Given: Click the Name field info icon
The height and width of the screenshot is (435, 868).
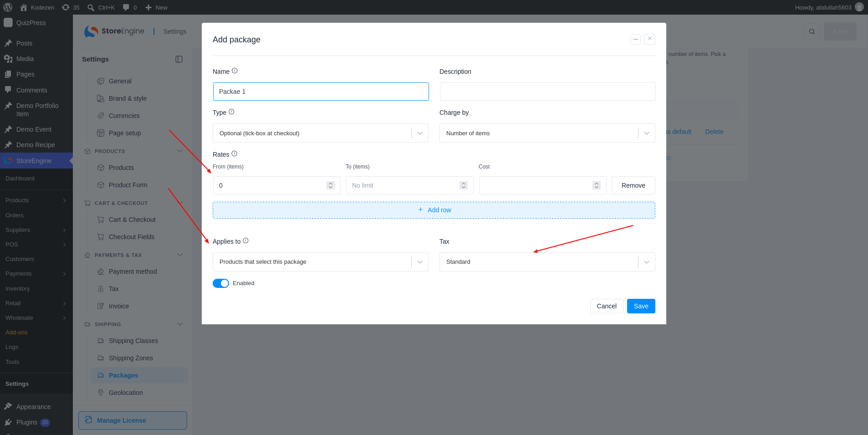Looking at the screenshot, I should tap(235, 71).
